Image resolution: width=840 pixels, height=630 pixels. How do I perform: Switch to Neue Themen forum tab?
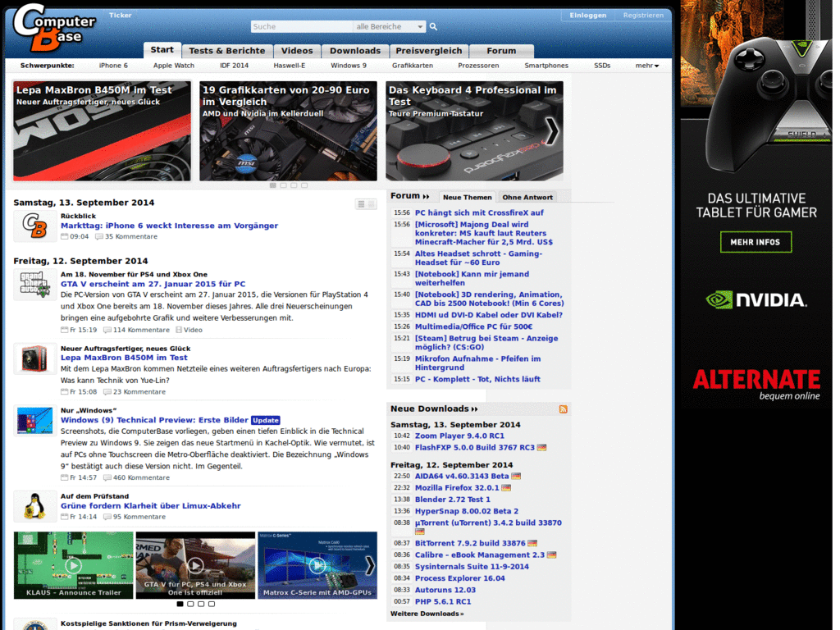coord(467,197)
